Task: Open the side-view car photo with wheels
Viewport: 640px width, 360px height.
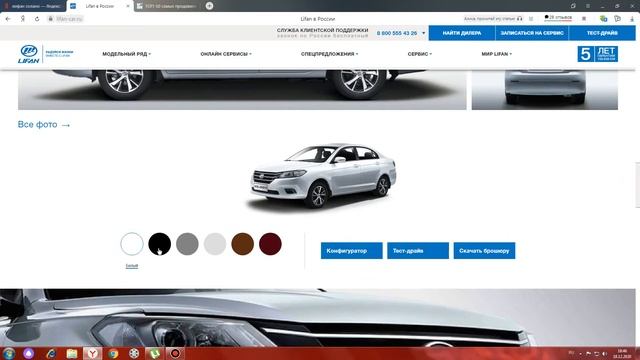Action: pos(242,90)
